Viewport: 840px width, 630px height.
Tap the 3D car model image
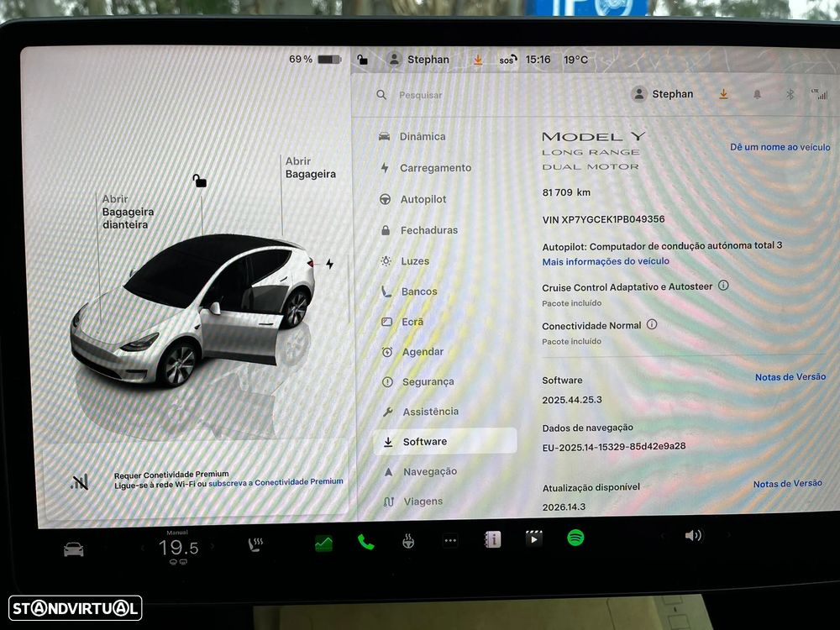coord(193,311)
